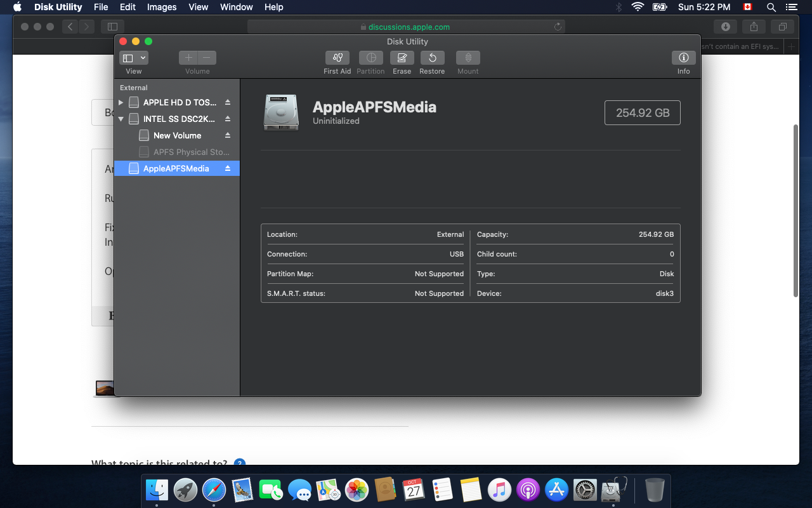Expand the APPLE HD D TOS disk
The height and width of the screenshot is (508, 812).
click(121, 102)
